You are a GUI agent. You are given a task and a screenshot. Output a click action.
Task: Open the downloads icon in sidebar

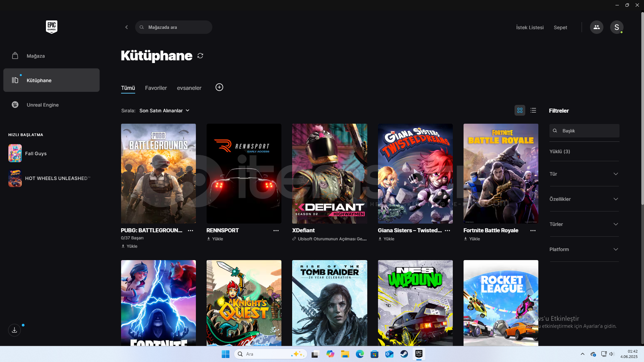(x=14, y=330)
